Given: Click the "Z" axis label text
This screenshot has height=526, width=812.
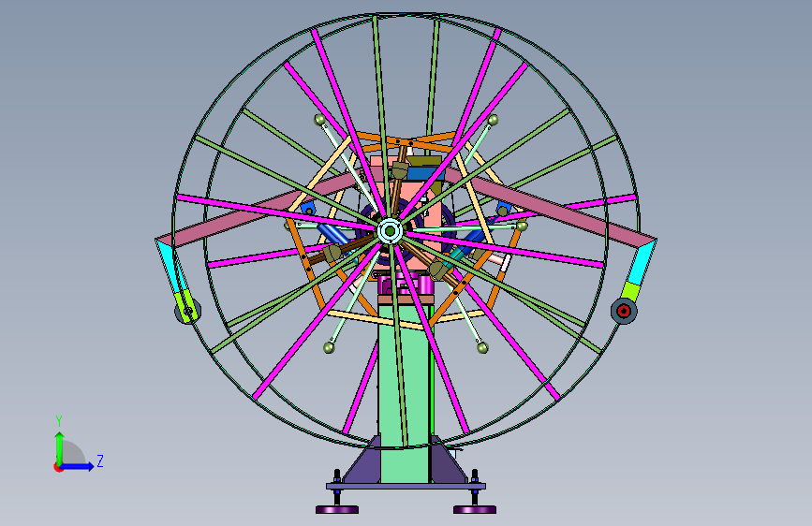Looking at the screenshot, I should (100, 460).
